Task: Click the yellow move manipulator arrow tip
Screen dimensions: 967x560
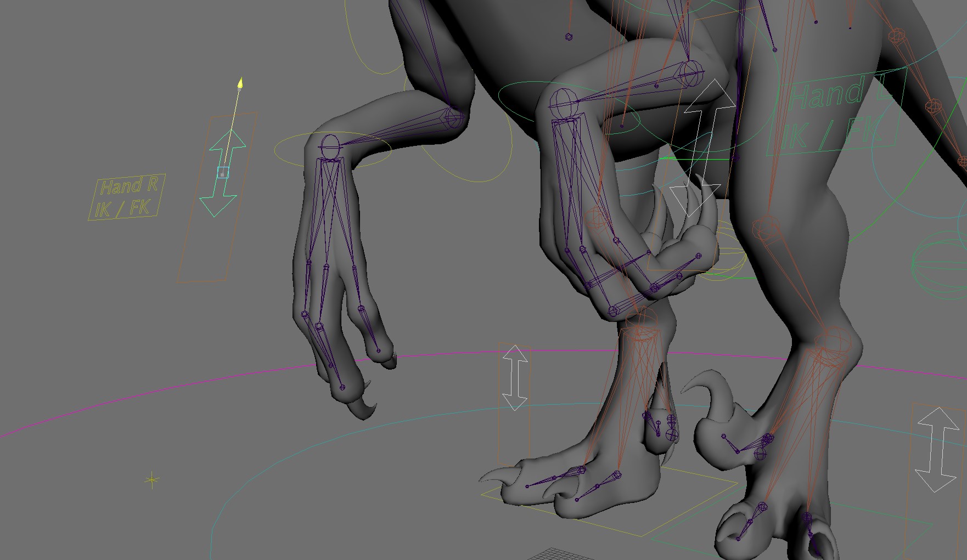Action: [240, 83]
